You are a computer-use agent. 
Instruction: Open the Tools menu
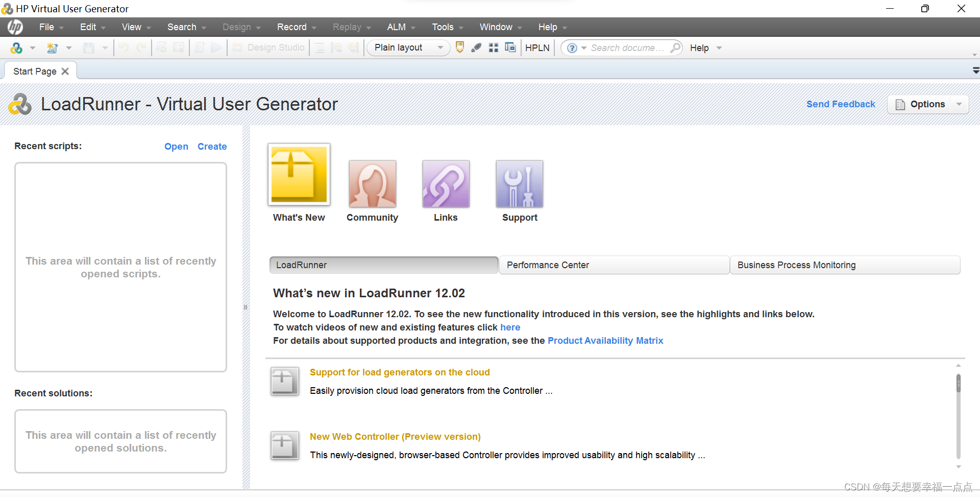pyautogui.click(x=448, y=27)
